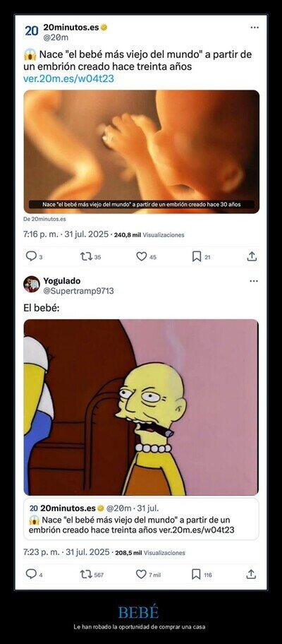Open the quoted 20minutos.es tweet card
Viewport: 282px width, 644px height.
pyautogui.click(x=141, y=519)
